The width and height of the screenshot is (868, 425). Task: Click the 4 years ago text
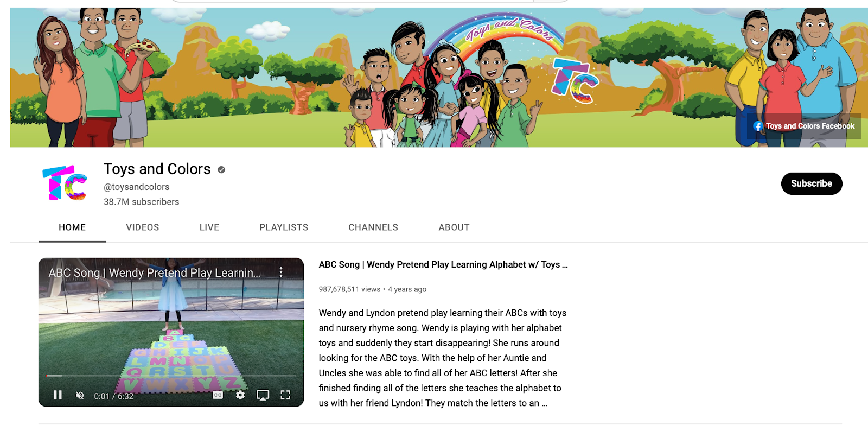tap(407, 289)
